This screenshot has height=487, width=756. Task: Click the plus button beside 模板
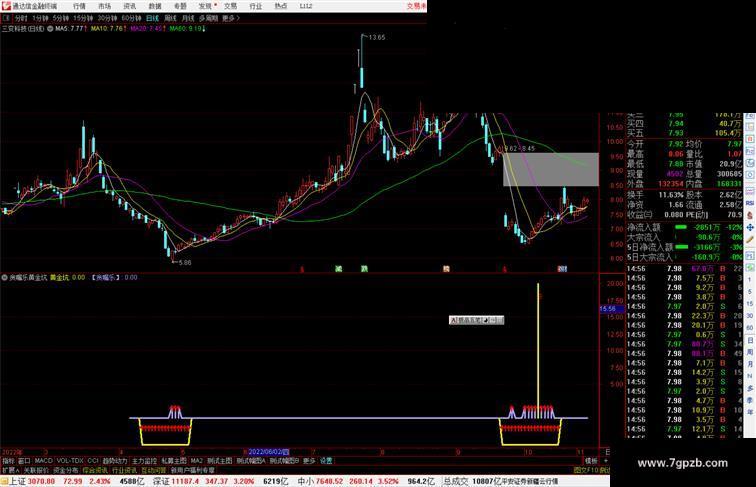606,461
